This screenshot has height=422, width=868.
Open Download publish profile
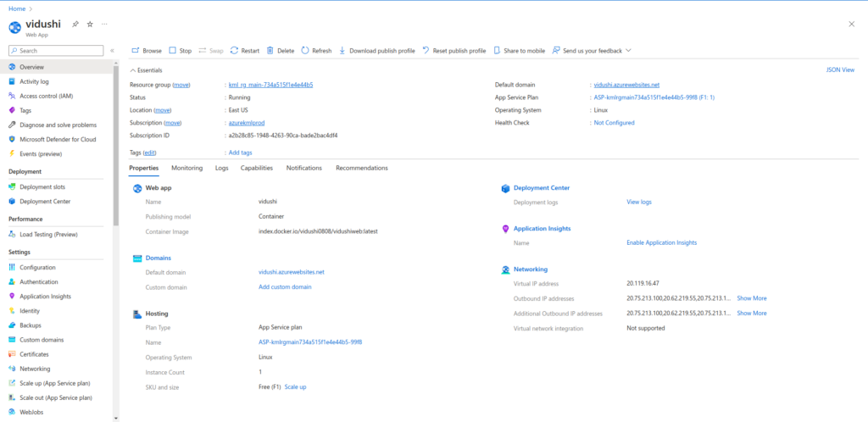[x=377, y=51]
